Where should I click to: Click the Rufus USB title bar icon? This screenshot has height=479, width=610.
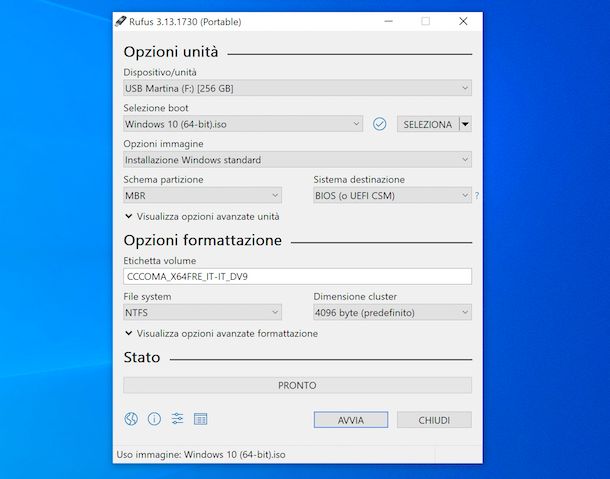121,21
